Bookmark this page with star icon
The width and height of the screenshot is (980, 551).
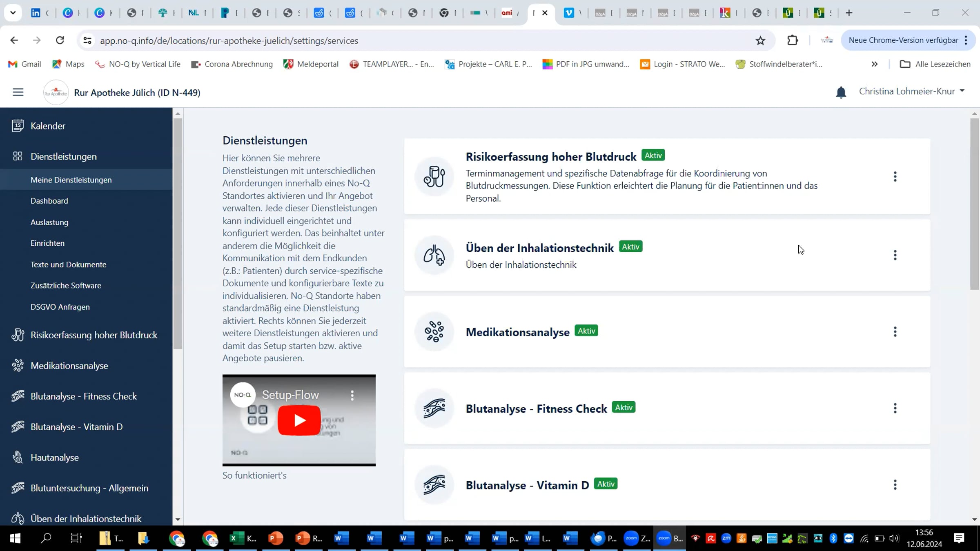760,40
